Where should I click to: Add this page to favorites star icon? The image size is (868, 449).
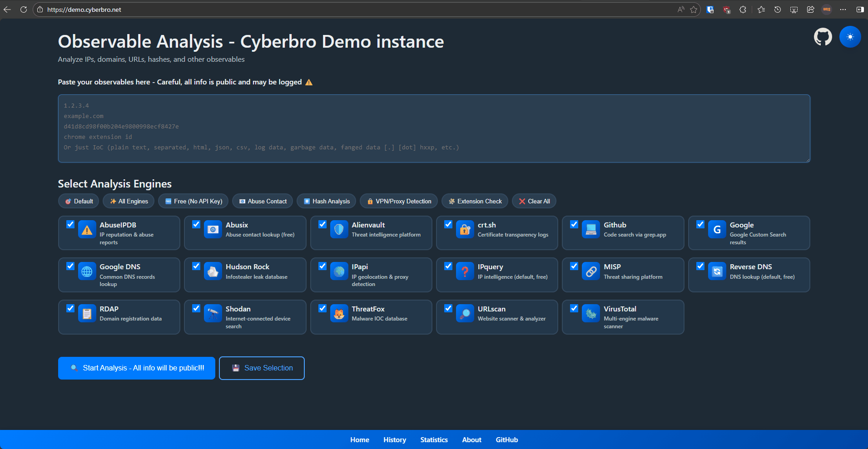click(x=694, y=10)
